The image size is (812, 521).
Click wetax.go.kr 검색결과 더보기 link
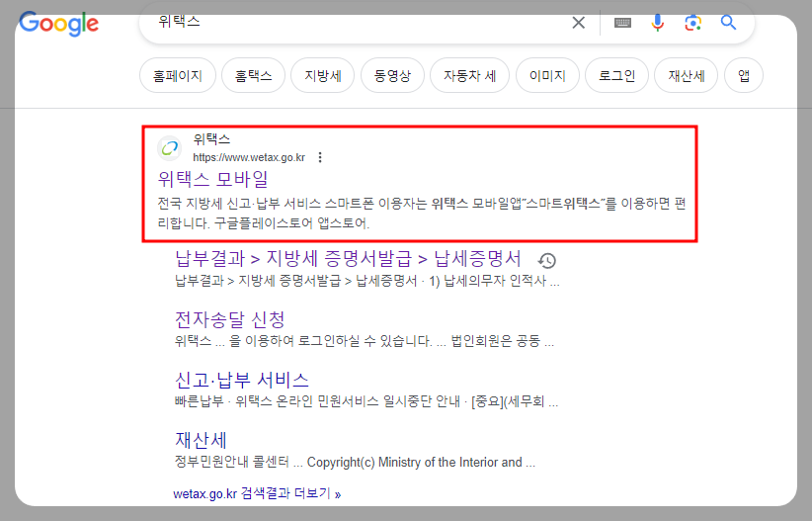point(257,493)
